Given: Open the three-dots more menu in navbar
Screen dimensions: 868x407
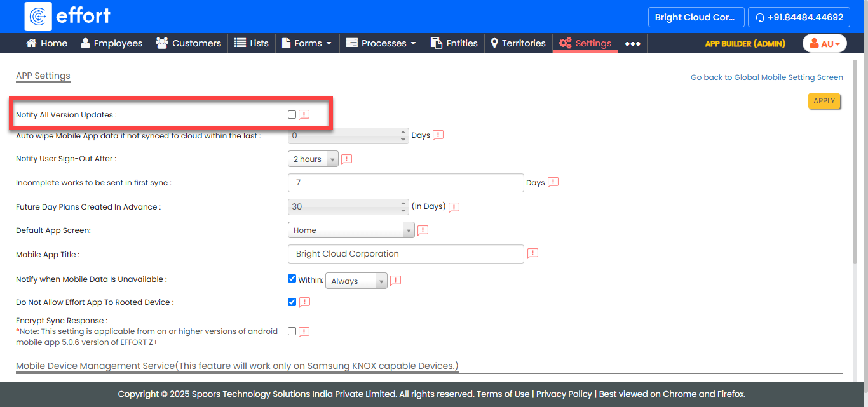Looking at the screenshot, I should click(632, 44).
